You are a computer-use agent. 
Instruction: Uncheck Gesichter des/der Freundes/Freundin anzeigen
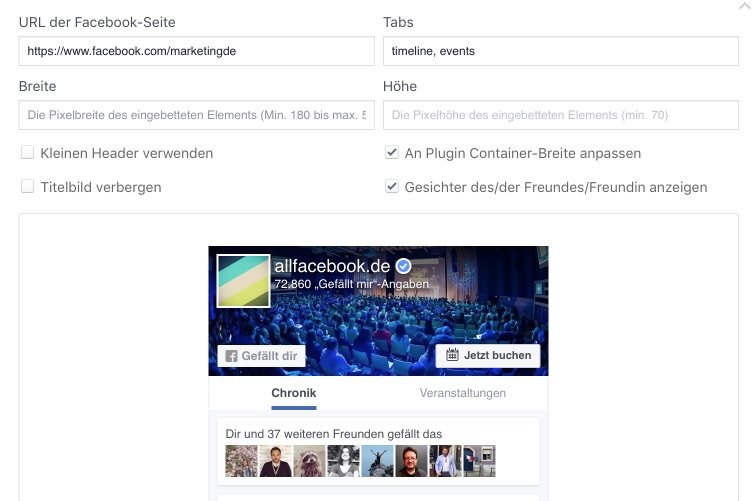coord(392,186)
